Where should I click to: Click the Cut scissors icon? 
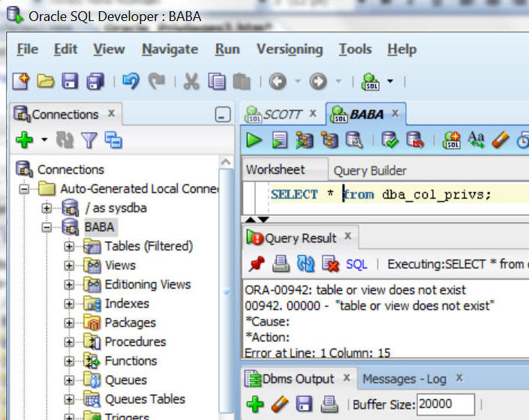click(191, 81)
